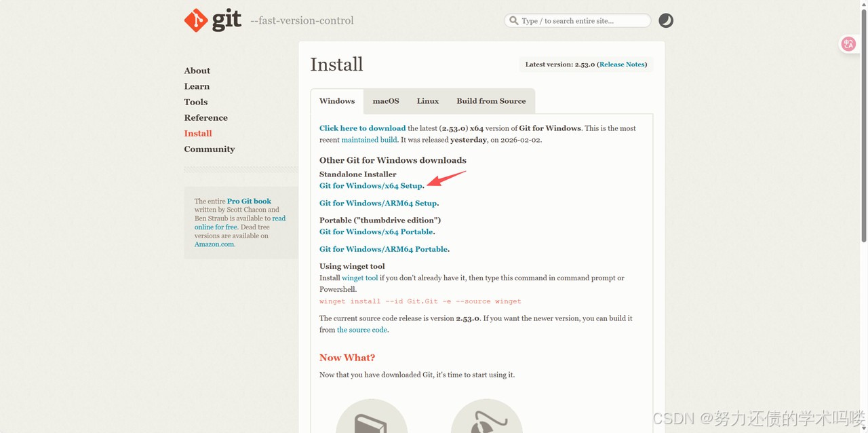Click the 'Install' page heading
The width and height of the screenshot is (868, 433).
(336, 64)
